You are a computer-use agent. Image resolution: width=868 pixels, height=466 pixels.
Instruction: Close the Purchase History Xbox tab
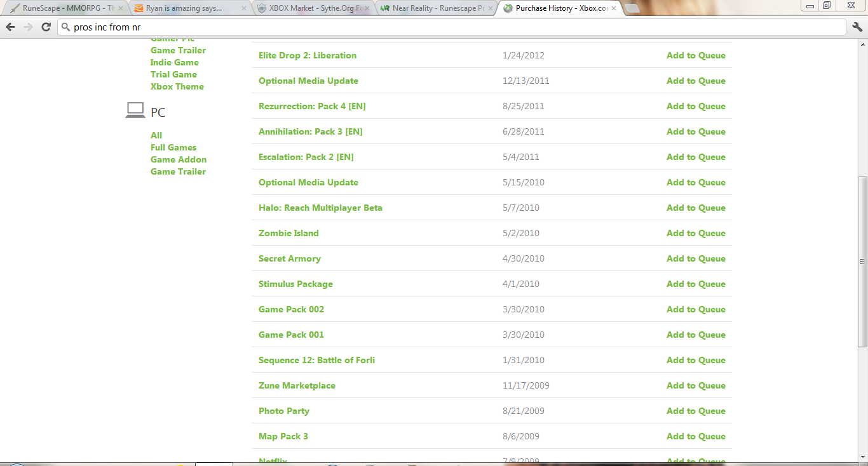613,8
